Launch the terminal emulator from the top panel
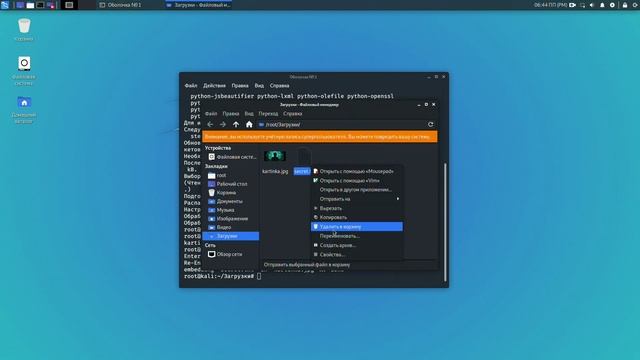Screen dimensions: 640x360 tap(40, 5)
